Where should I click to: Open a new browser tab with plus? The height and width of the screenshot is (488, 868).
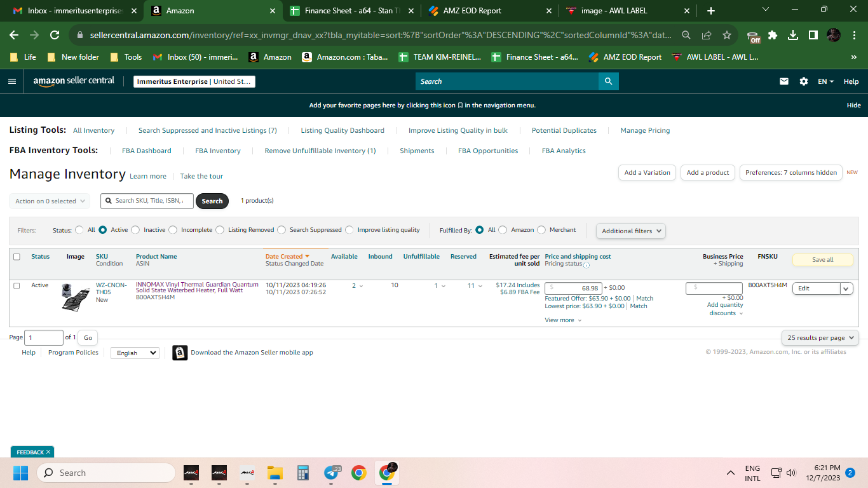[x=711, y=11]
